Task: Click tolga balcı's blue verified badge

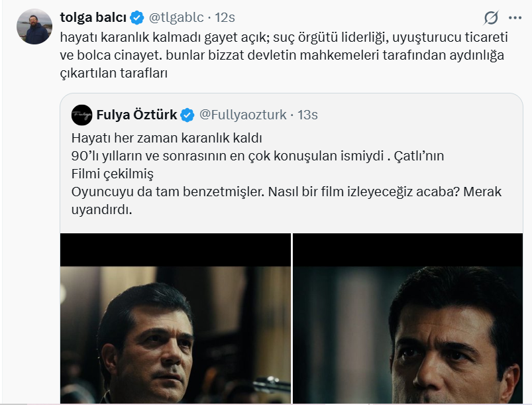Action: 137,17
